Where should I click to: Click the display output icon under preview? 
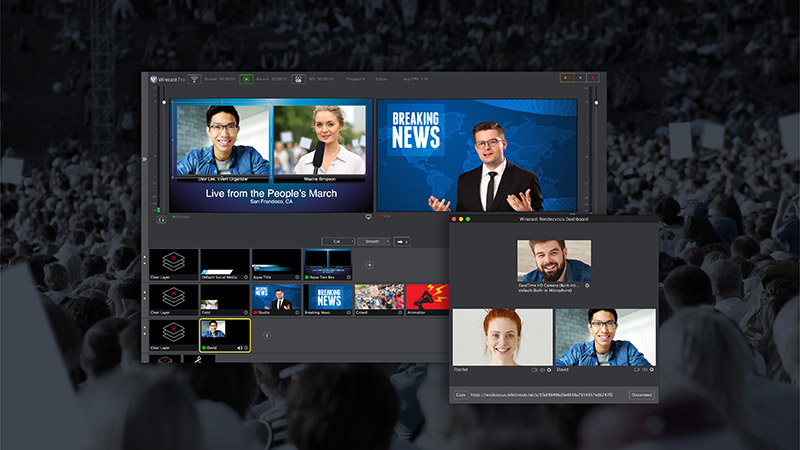pos(368,217)
